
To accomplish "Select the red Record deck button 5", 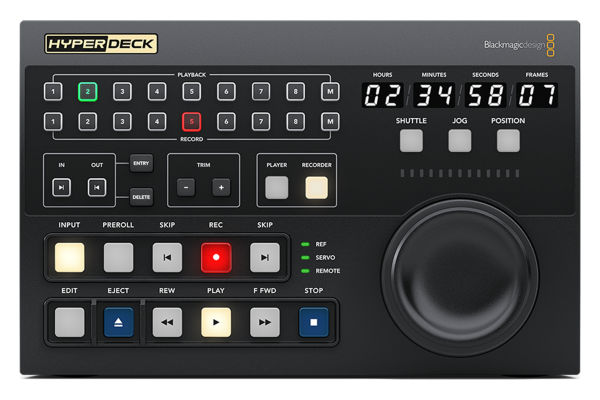I will pyautogui.click(x=192, y=122).
